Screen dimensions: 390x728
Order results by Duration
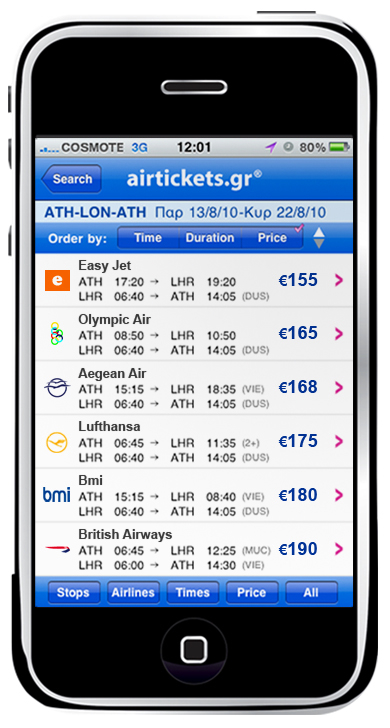210,238
